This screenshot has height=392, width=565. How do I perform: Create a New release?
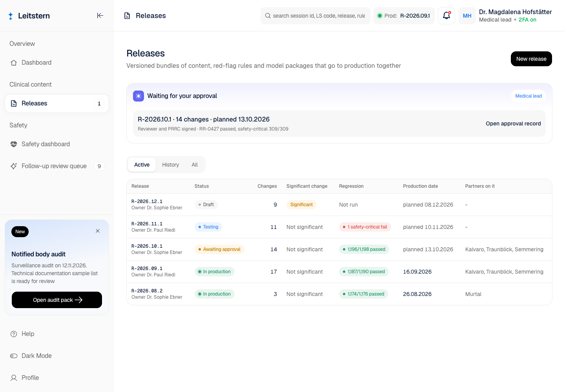point(531,59)
